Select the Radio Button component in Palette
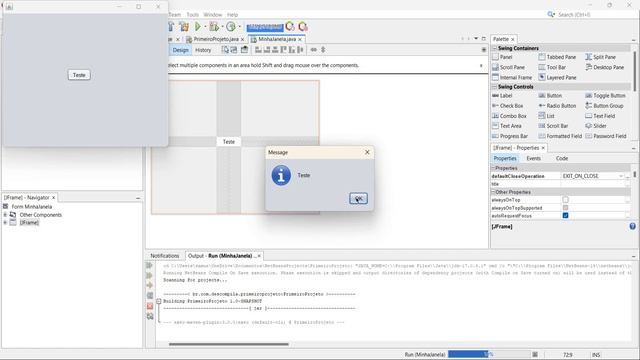The width and height of the screenshot is (640, 360). [557, 106]
